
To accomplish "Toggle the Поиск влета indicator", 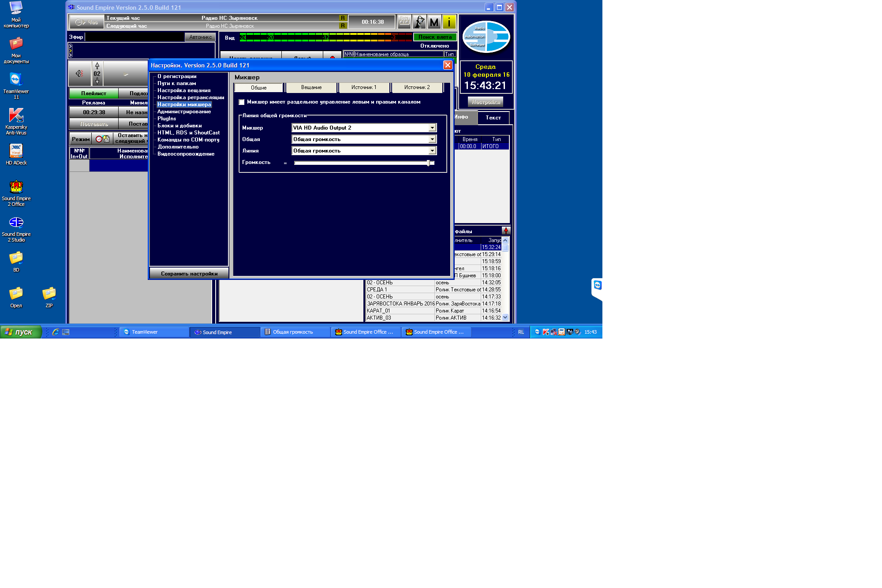I will (x=434, y=37).
